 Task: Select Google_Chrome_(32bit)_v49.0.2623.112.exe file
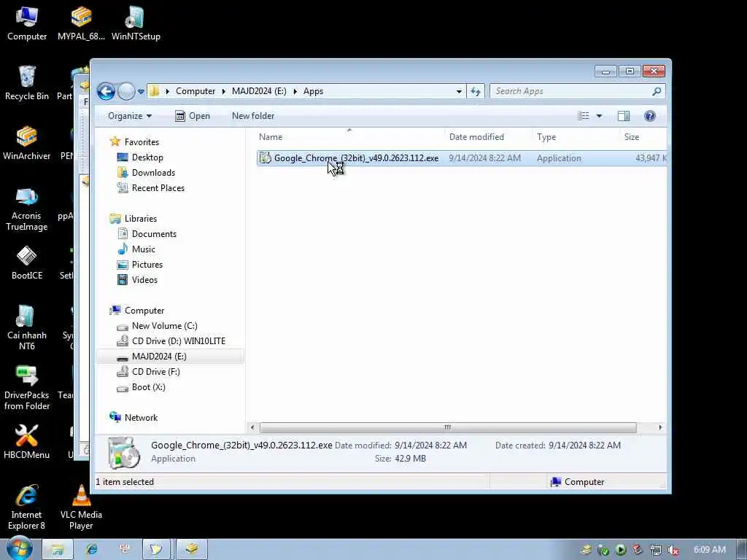tap(461, 158)
